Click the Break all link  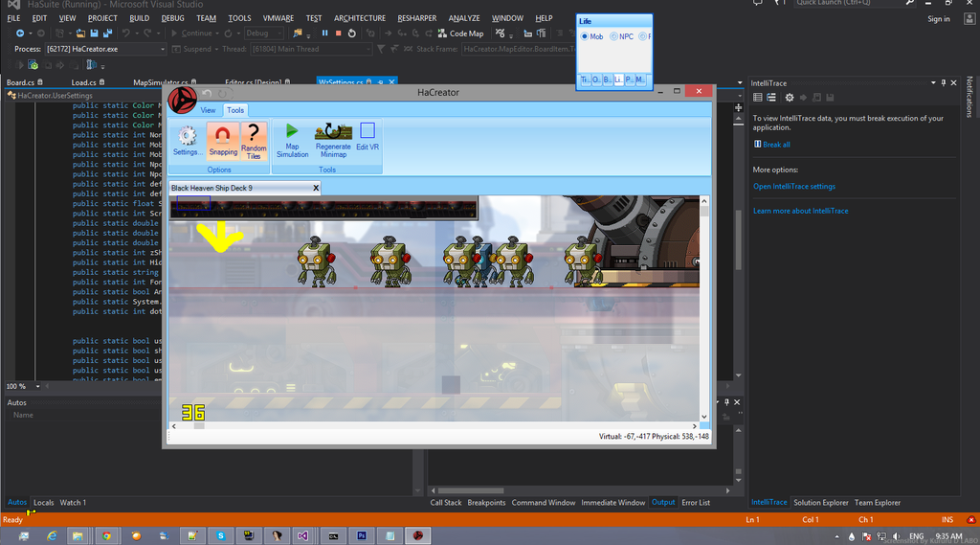coord(775,145)
